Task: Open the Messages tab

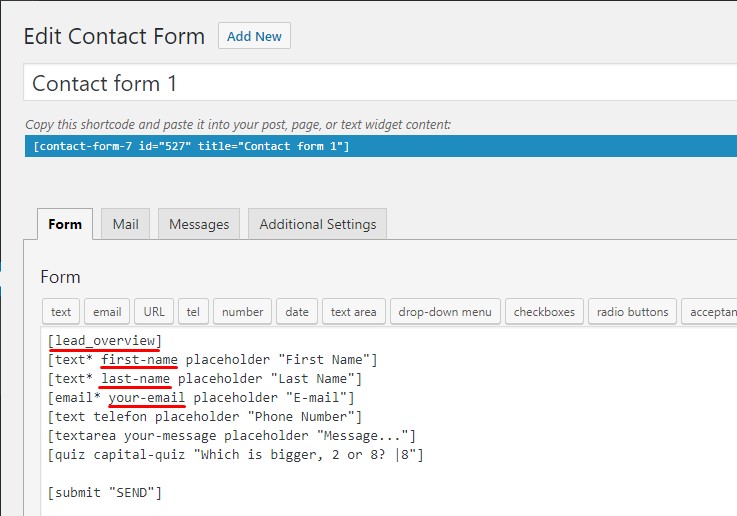Action: tap(199, 224)
